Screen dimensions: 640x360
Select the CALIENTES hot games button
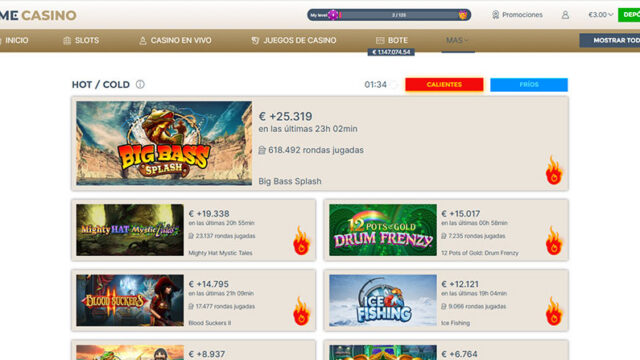tap(444, 84)
